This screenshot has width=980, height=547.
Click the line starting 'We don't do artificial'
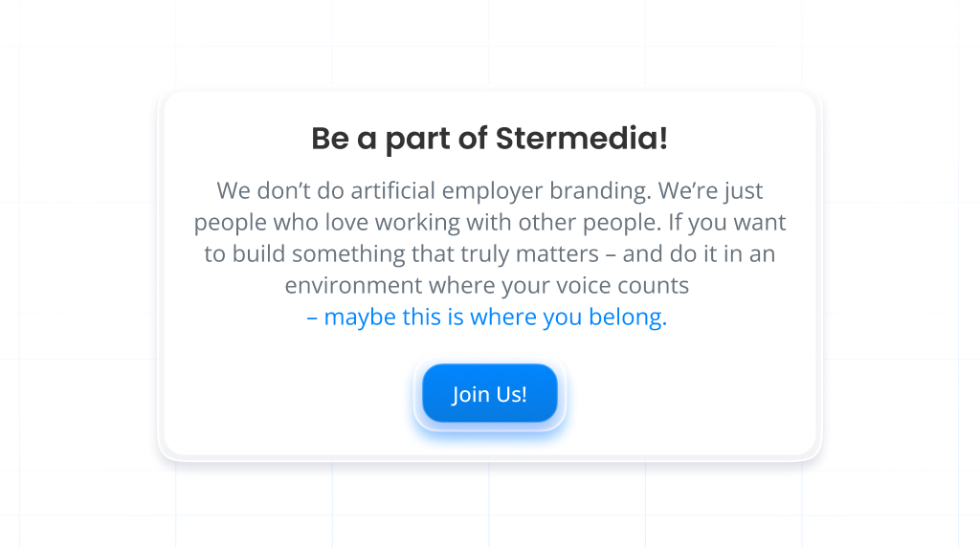tap(489, 191)
